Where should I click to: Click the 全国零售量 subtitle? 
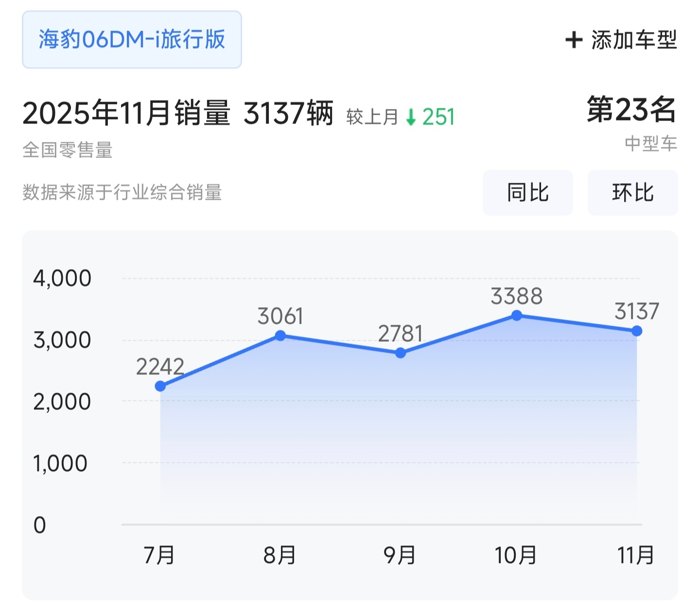68,150
